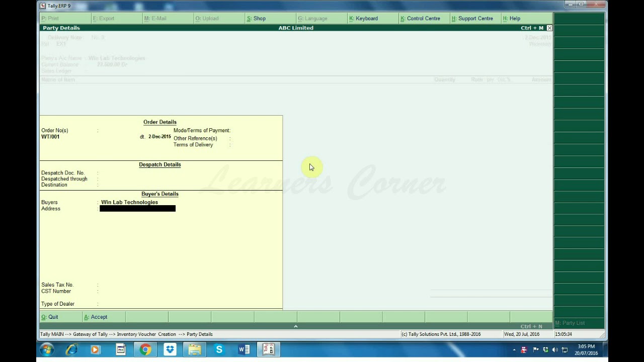This screenshot has height=362, width=644.
Task: Open Windows Media Player taskbar icon
Action: 96,349
